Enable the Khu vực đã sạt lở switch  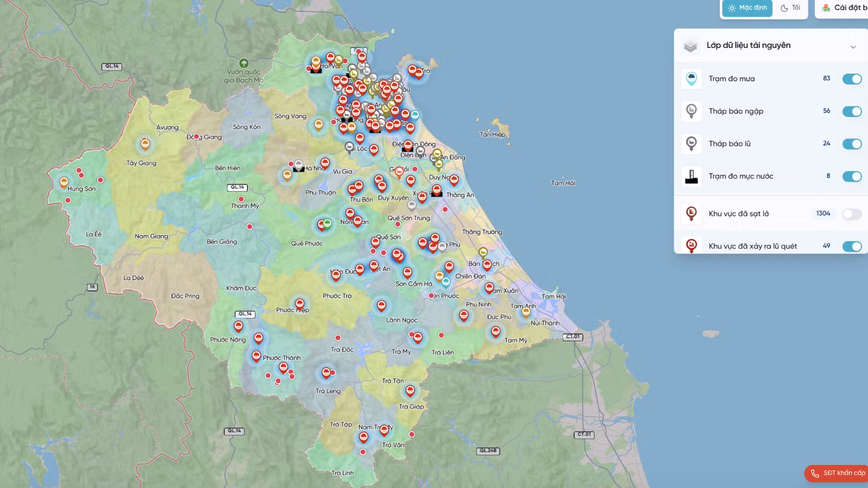(852, 214)
